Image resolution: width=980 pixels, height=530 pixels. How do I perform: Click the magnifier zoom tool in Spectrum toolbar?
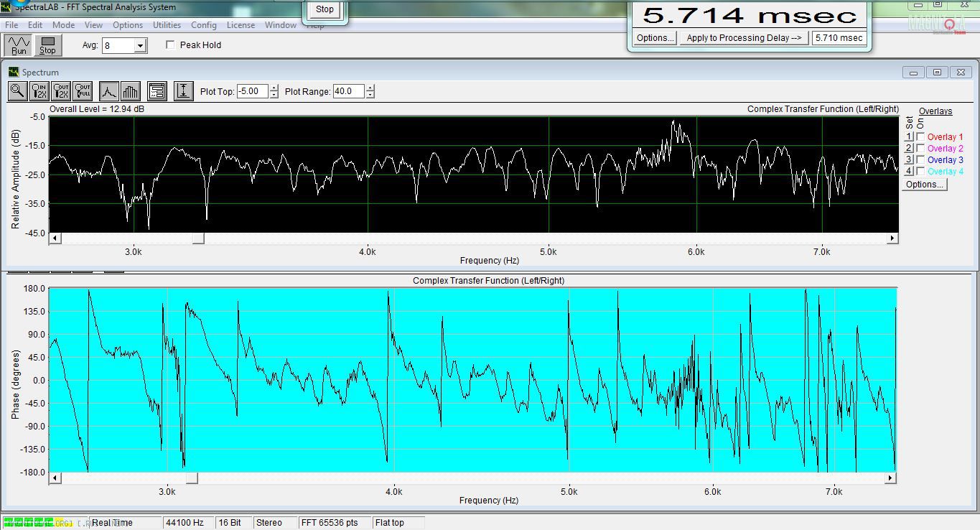click(x=18, y=91)
